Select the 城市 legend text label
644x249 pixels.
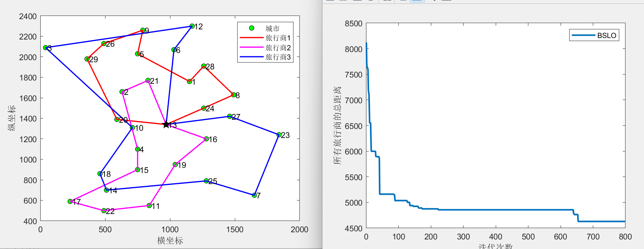click(x=272, y=28)
